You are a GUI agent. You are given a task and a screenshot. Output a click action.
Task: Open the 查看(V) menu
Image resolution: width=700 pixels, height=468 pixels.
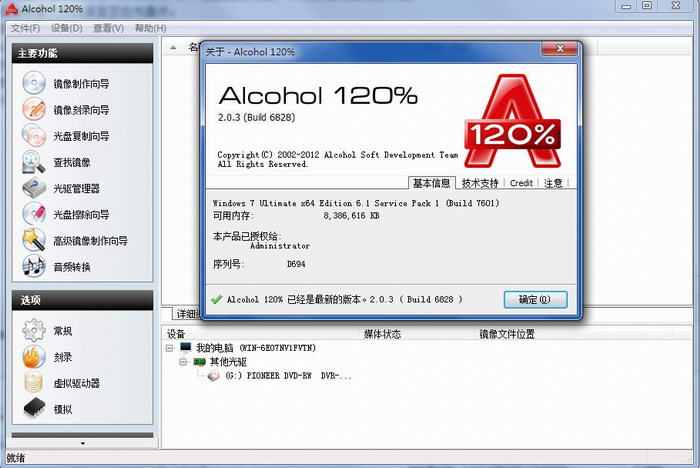(x=108, y=28)
